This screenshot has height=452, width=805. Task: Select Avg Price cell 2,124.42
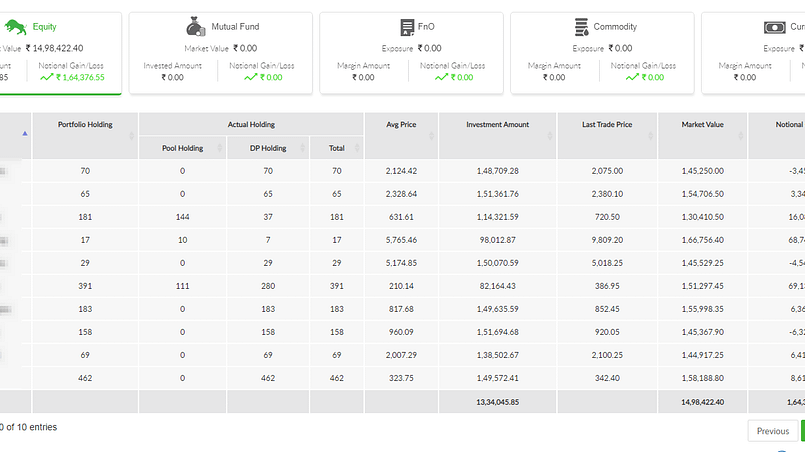pos(401,171)
